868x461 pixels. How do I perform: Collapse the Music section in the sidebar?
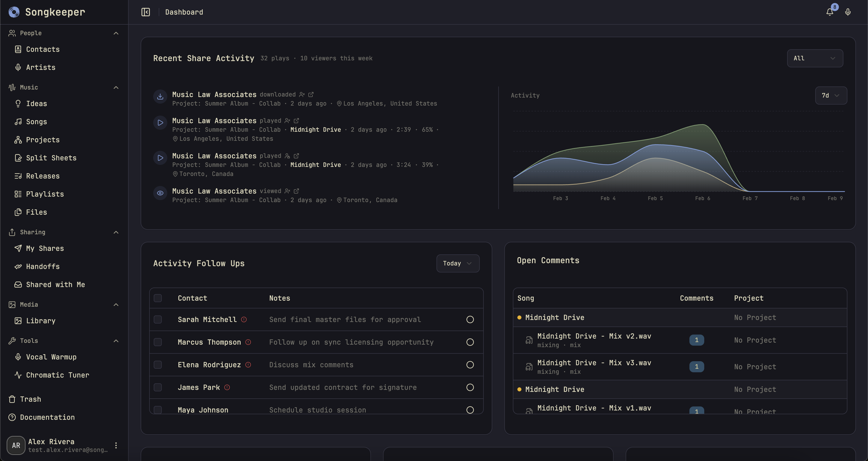coord(116,87)
